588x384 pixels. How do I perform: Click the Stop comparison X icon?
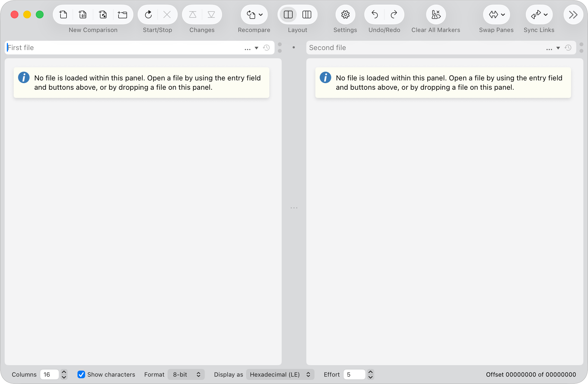tap(167, 14)
